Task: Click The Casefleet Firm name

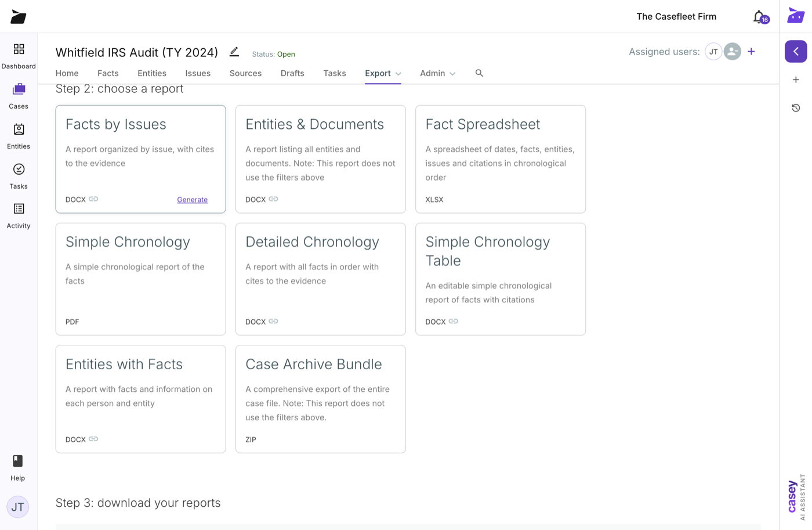Action: 676,16
